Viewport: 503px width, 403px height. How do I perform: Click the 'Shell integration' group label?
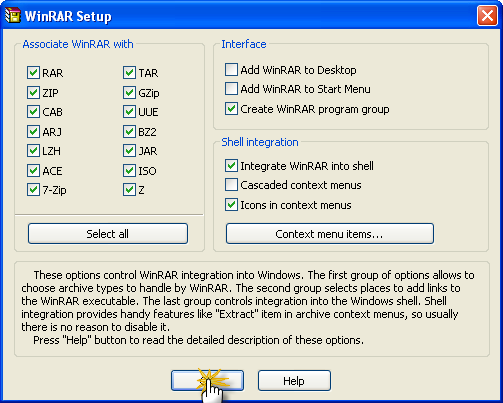(260, 142)
